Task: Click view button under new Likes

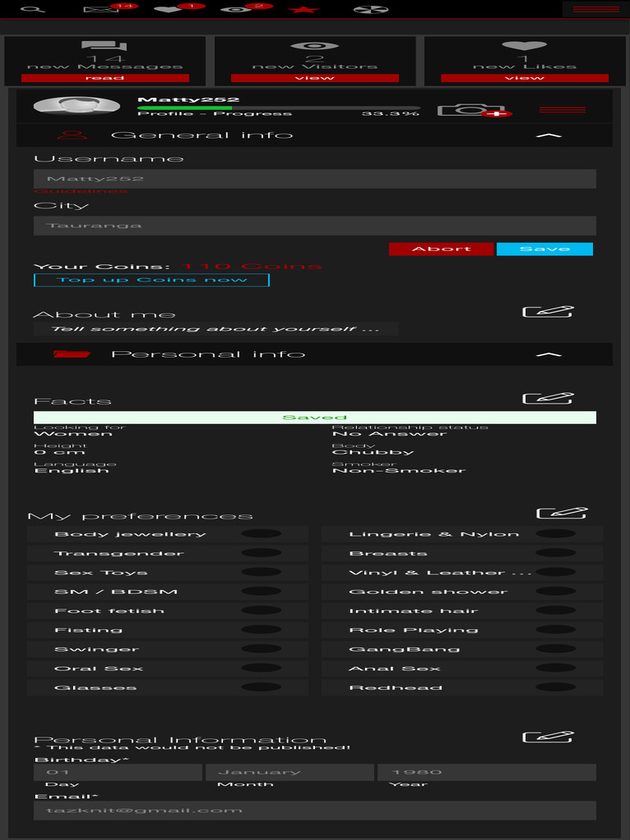Action: pyautogui.click(x=525, y=78)
